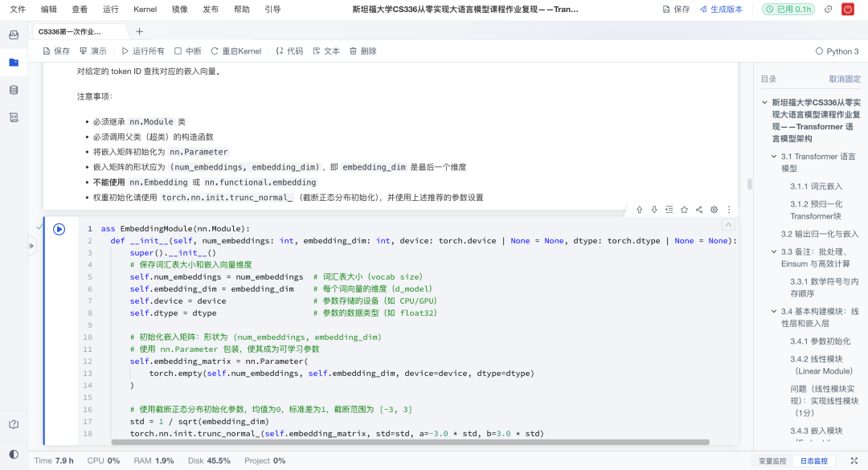The width and height of the screenshot is (868, 470).
Task: Insert a code cell with 代码 button
Action: 289,51
